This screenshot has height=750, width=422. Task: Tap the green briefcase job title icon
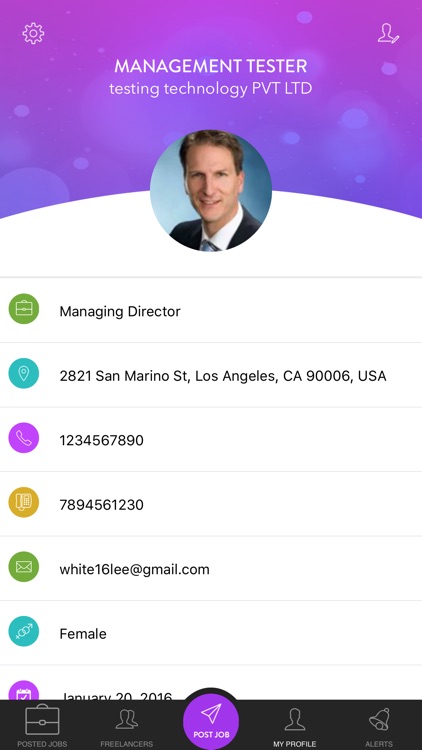23,309
